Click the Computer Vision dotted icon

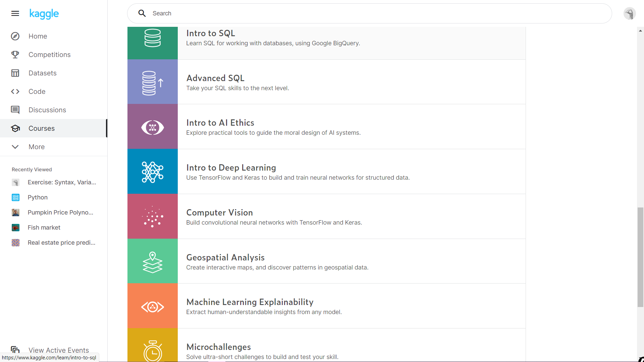pyautogui.click(x=153, y=217)
